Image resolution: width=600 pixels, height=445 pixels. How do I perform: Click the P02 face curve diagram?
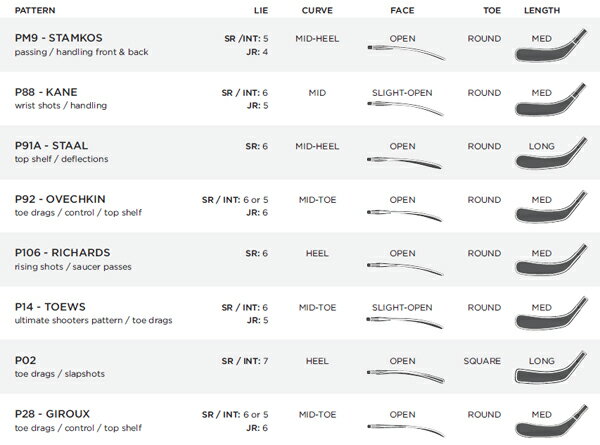(403, 373)
